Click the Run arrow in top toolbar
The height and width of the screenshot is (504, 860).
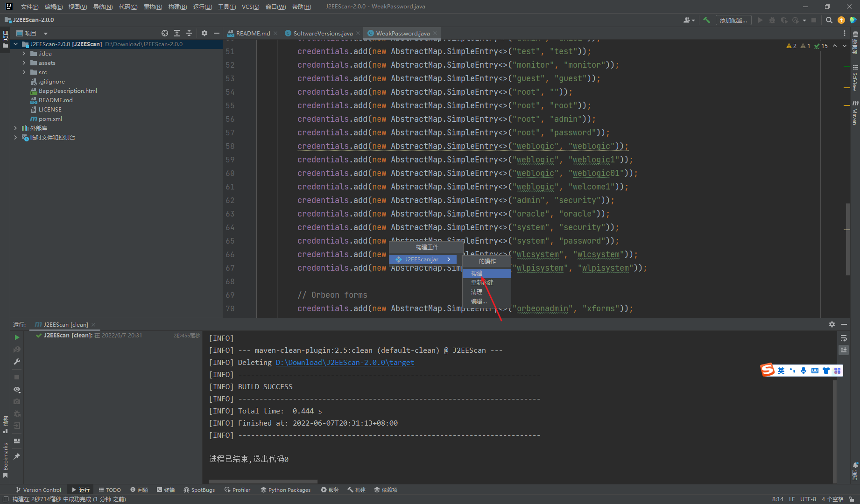pyautogui.click(x=760, y=20)
